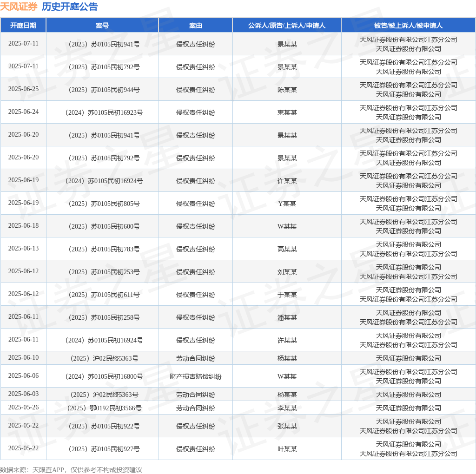Click the 案由 column header
Screen dimensions: 476x474
coord(195,26)
